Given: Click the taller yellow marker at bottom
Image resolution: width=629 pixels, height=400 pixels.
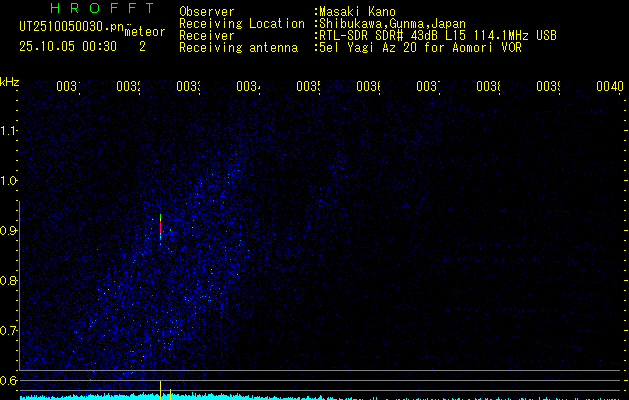Looking at the screenshot, I should coord(160,390).
